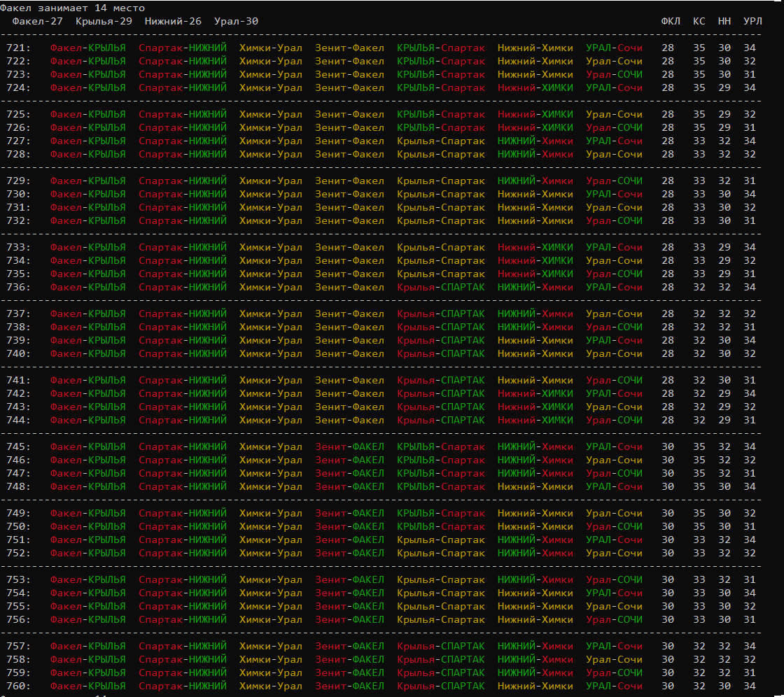
Task: Select the "Крылья-29" score in the header
Action: coord(104,22)
